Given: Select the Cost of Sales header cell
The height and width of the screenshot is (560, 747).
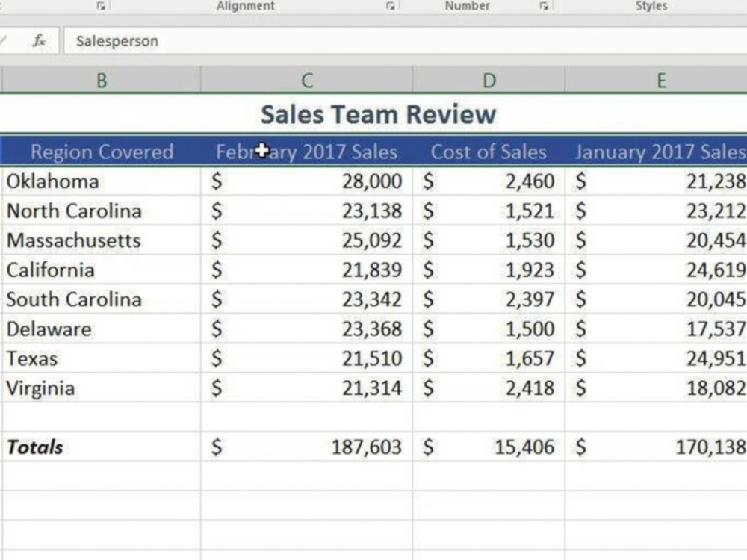Looking at the screenshot, I should 489,152.
